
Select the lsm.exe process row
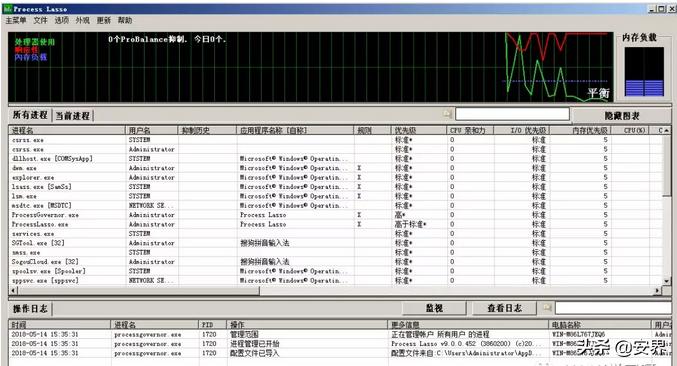(x=335, y=196)
